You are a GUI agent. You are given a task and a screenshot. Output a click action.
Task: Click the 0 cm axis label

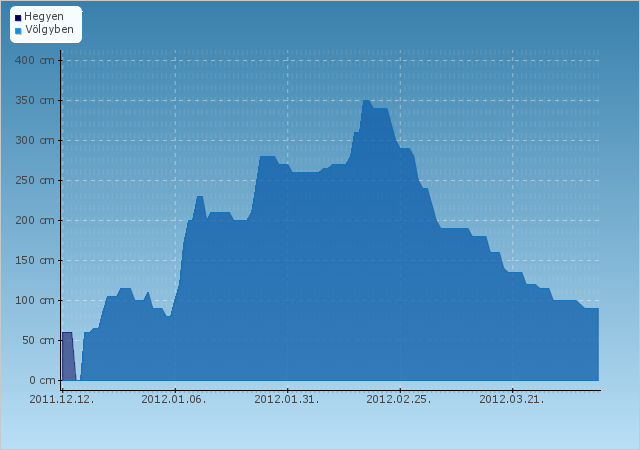tap(42, 381)
